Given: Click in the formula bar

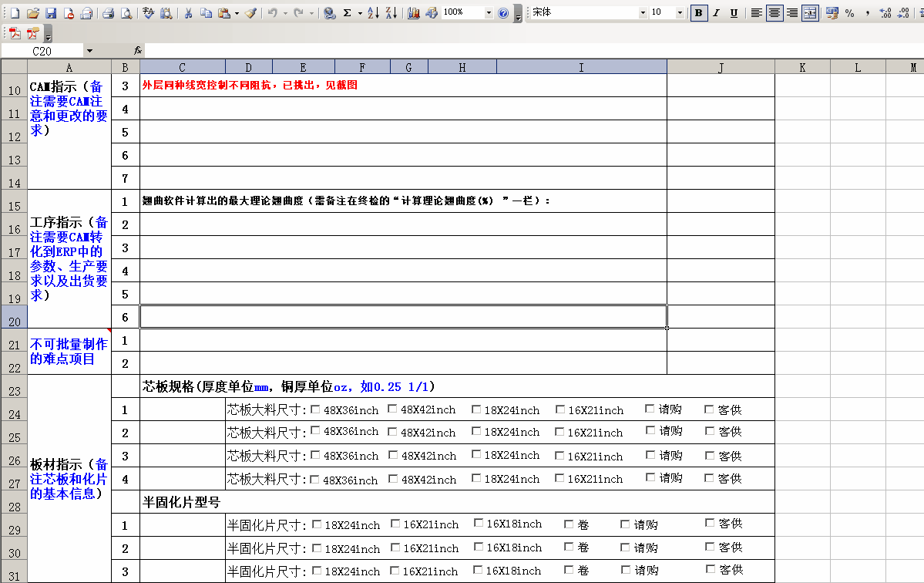Looking at the screenshot, I should tap(533, 51).
